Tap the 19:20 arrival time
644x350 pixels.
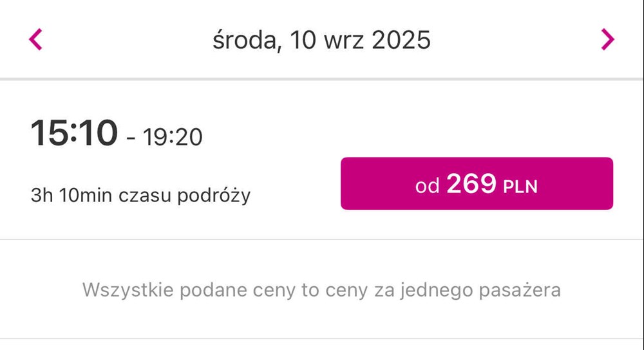(x=173, y=137)
